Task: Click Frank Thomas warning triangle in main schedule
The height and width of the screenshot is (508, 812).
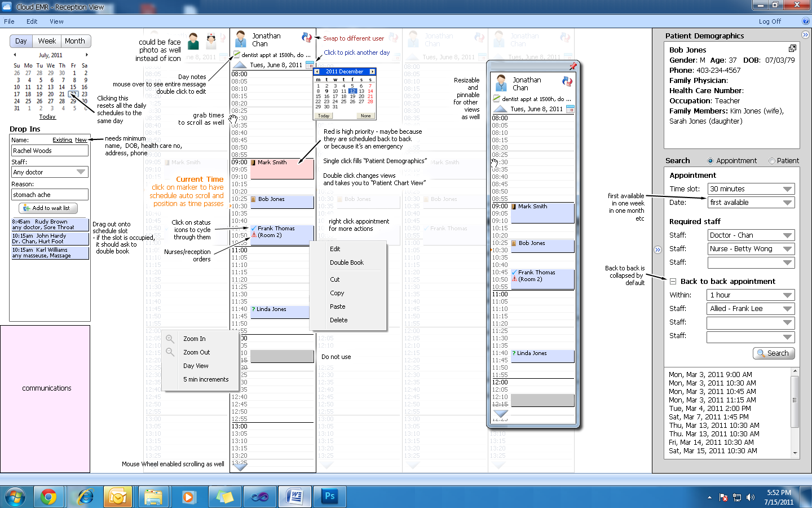Action: click(x=254, y=235)
